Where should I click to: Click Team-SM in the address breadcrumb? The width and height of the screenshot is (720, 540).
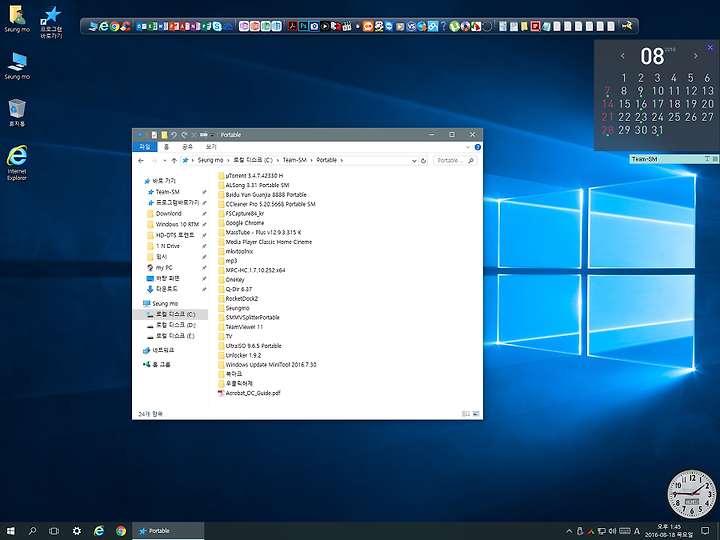[x=294, y=160]
